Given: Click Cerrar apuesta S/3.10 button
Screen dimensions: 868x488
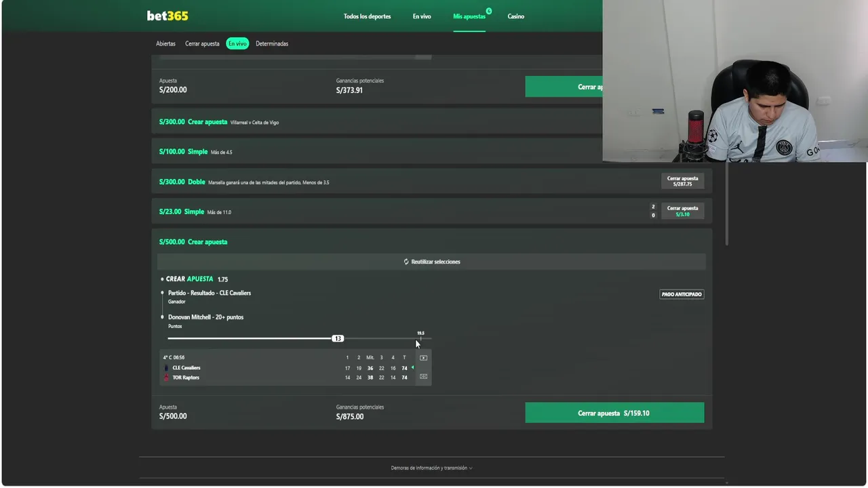Looking at the screenshot, I should pos(682,211).
